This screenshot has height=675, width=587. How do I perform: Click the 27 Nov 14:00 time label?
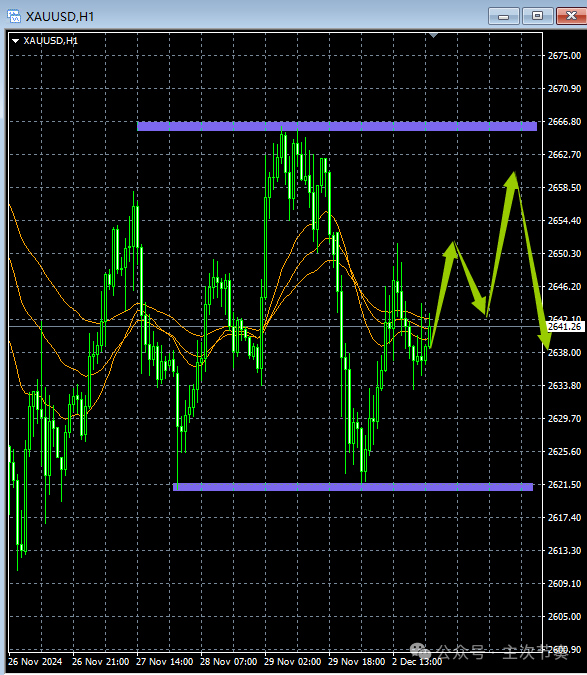164,662
